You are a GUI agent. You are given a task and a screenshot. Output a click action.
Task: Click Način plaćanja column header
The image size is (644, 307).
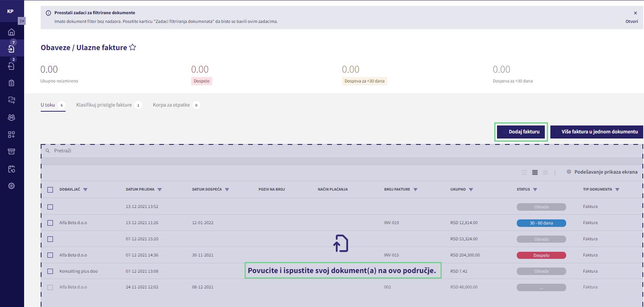pos(333,189)
